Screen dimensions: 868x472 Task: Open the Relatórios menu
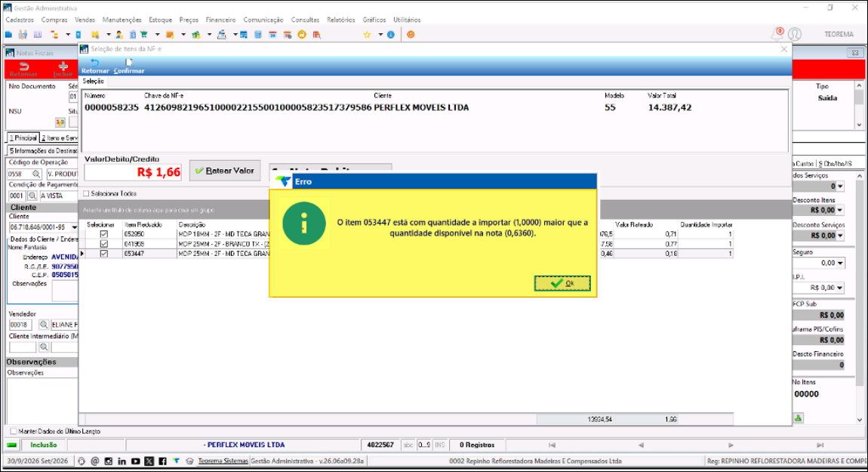341,20
